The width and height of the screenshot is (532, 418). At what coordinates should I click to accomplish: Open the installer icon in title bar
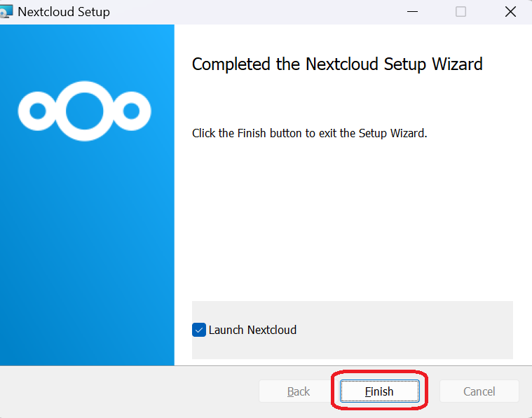tap(6, 11)
